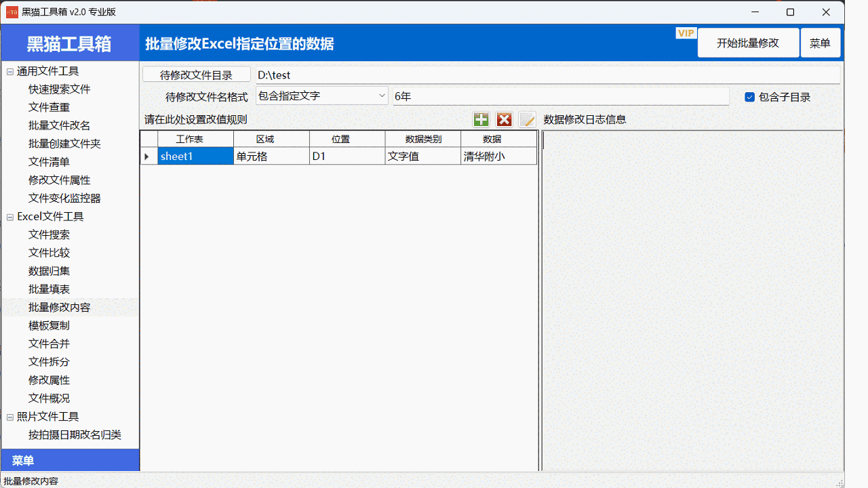The height and width of the screenshot is (488, 868).
Task: Select 文件查重 in the sidebar
Action: point(49,107)
